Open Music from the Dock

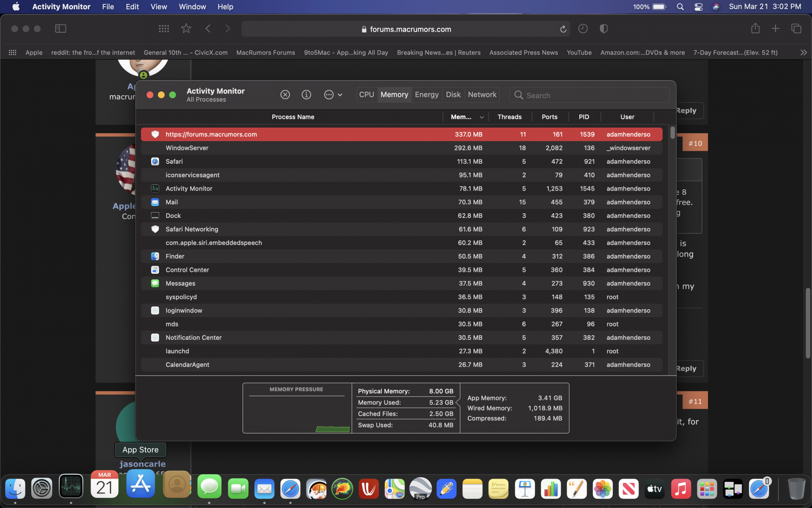(x=680, y=488)
